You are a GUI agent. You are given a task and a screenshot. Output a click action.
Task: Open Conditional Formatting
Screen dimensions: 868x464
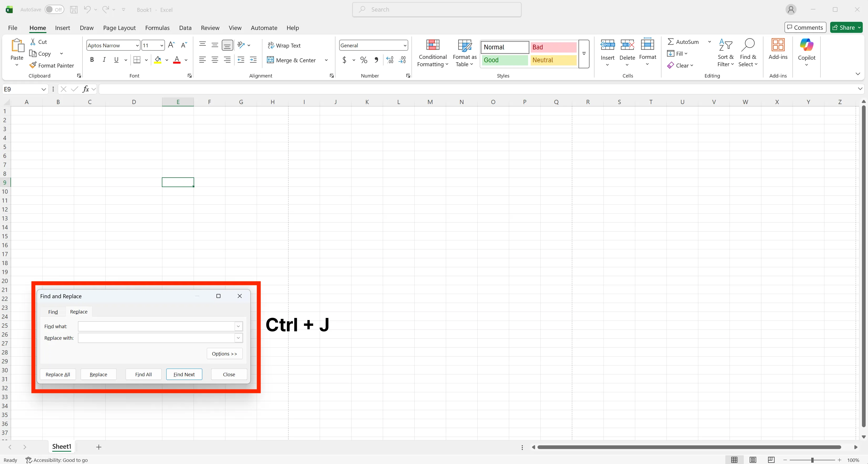coord(433,53)
